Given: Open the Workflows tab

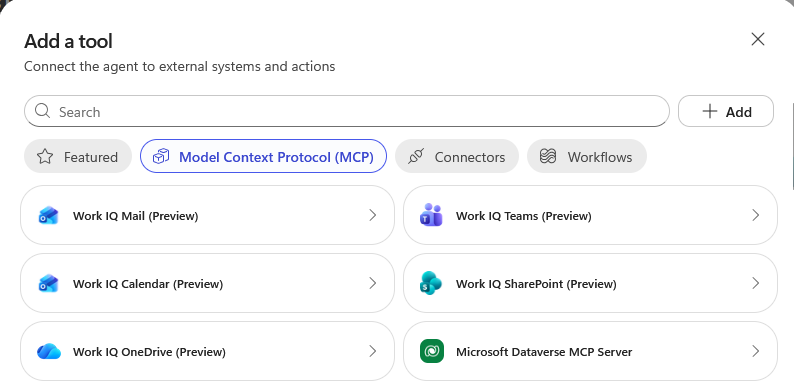Looking at the screenshot, I should point(587,156).
